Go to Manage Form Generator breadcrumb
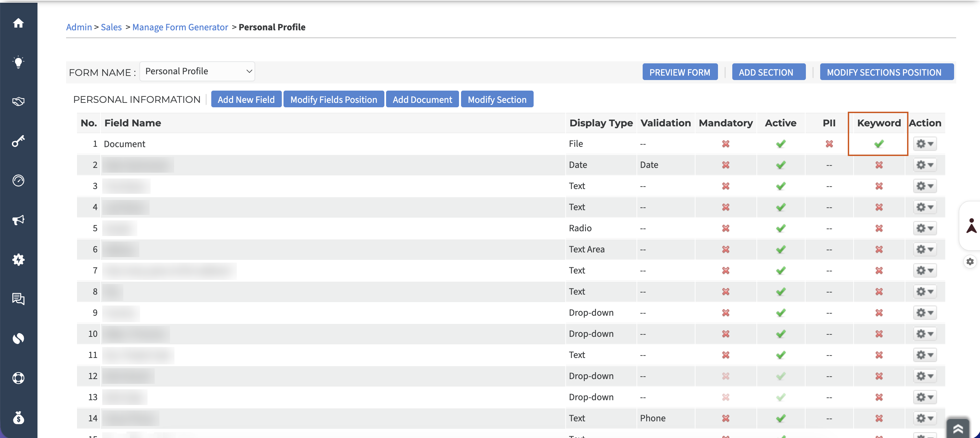 (x=180, y=27)
